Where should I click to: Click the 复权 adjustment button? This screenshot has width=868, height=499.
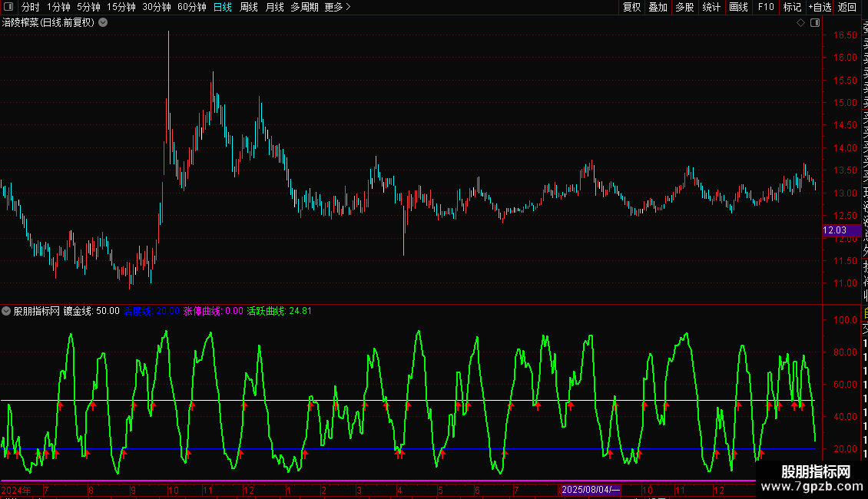[x=631, y=7]
